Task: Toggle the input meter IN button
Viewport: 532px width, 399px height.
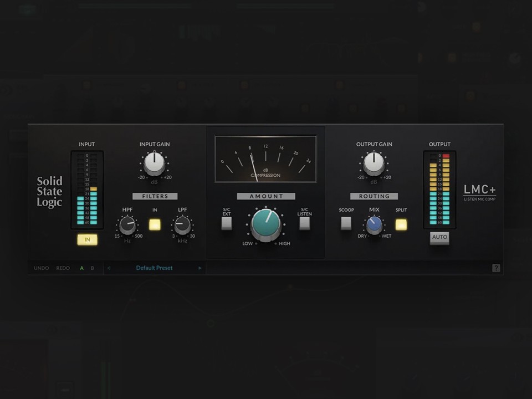Action: click(87, 239)
